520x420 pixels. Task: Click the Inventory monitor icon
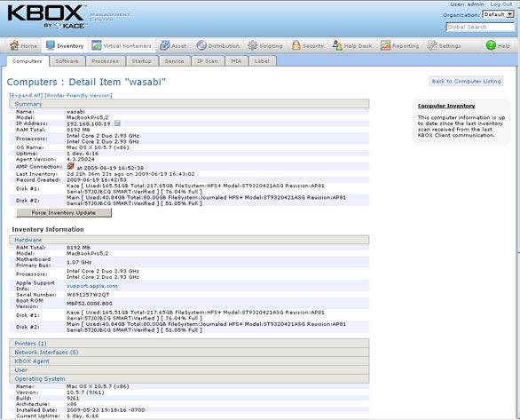[51, 45]
